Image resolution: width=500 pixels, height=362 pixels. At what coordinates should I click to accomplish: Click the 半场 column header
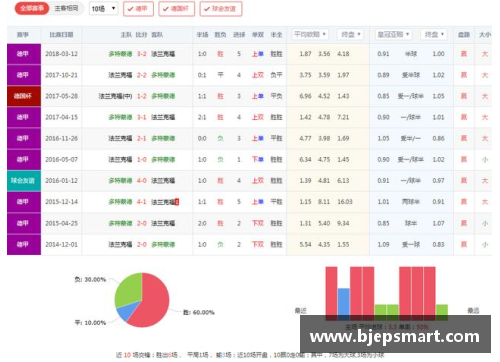202,35
